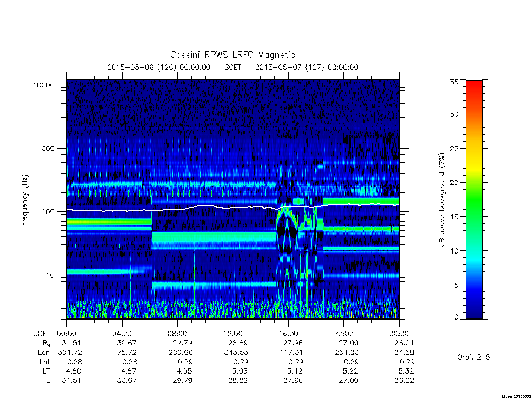Click the LT value "4.95"
The image size is (532, 399).
(x=185, y=371)
